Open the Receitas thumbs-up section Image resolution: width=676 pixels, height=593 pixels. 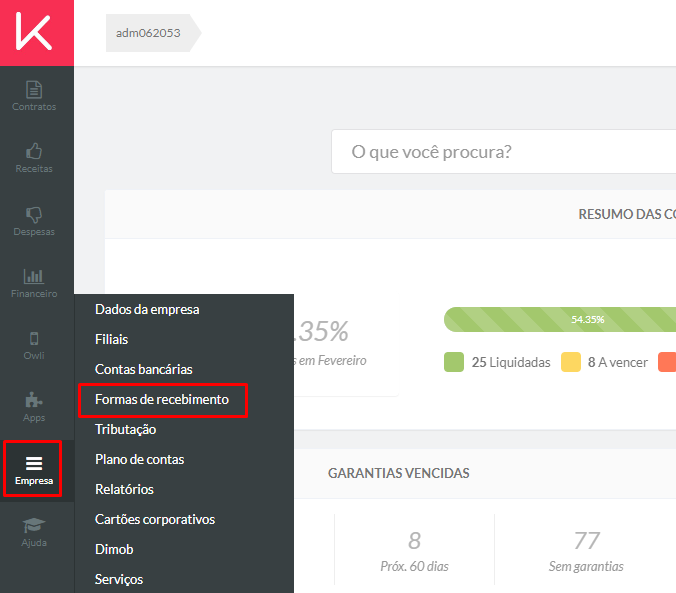click(34, 158)
